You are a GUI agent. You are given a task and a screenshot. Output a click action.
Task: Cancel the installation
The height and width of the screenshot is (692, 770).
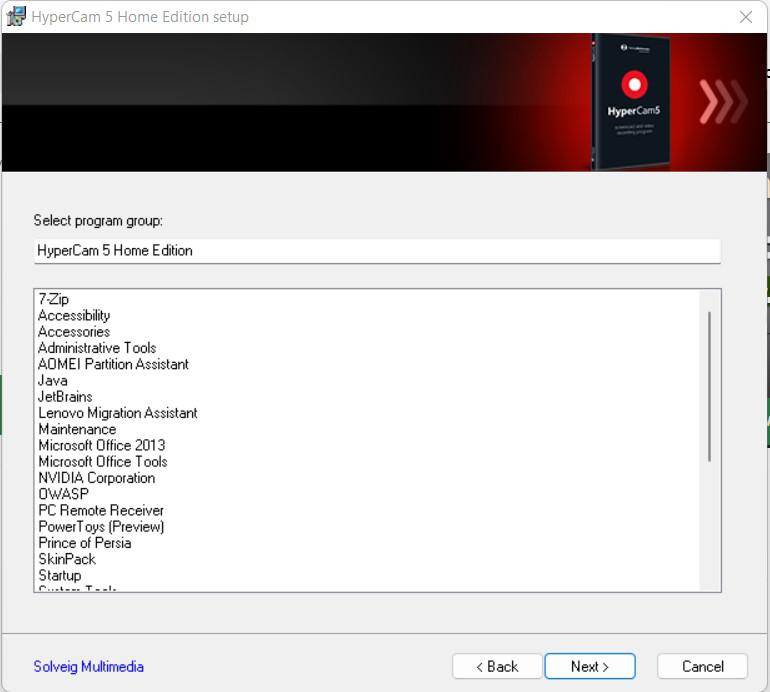(702, 666)
